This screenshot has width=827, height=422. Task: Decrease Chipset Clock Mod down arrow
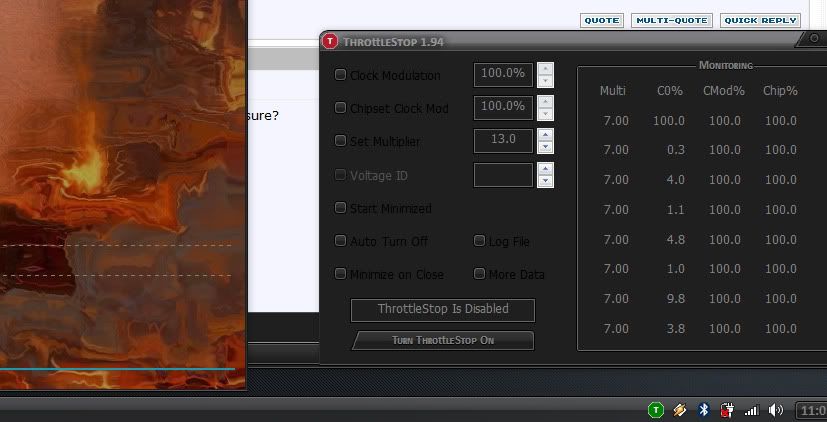pyautogui.click(x=545, y=114)
